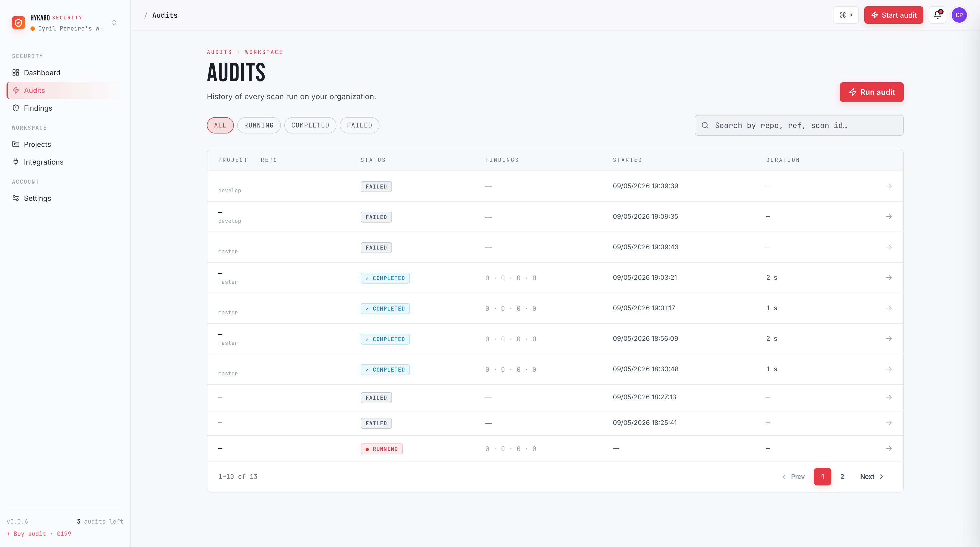Viewport: 980px width, 547px height.
Task: Open audit started 18:30:48 via arrow
Action: (889, 369)
